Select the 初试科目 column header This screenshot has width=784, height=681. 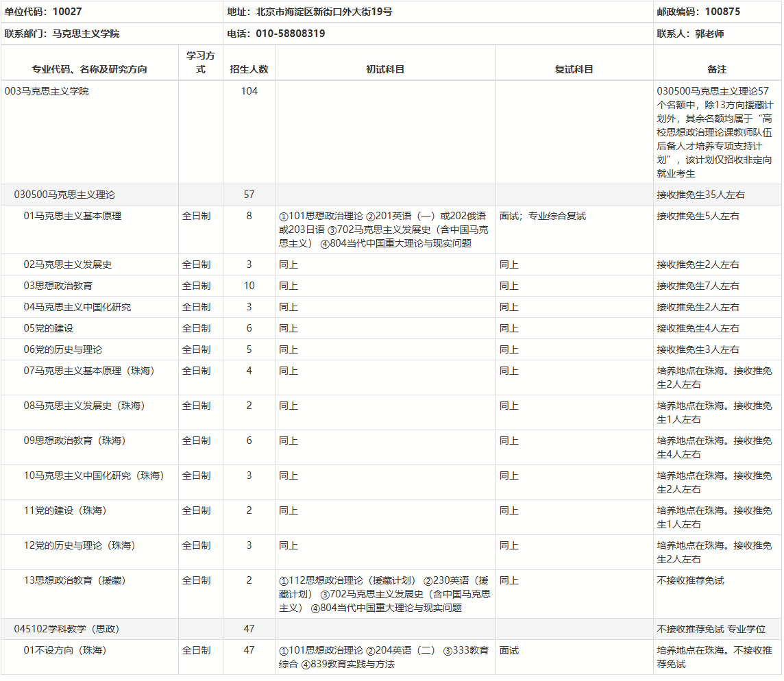(x=385, y=69)
